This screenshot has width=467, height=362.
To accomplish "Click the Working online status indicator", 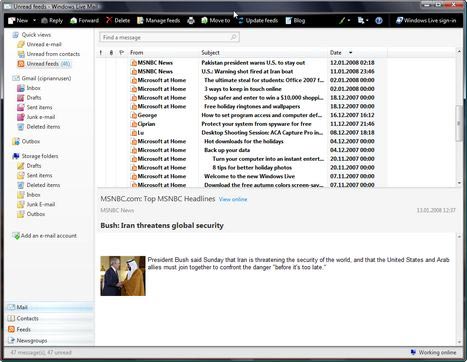I will click(433, 352).
